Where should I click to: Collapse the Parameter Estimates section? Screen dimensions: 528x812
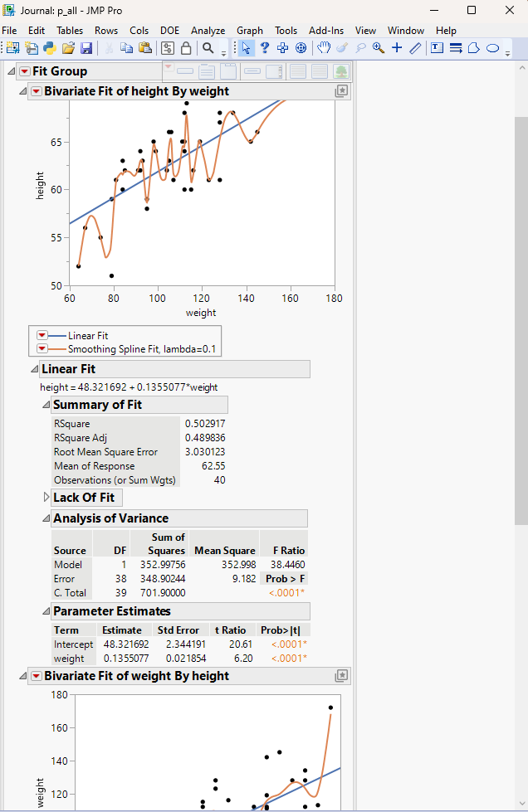pos(46,611)
